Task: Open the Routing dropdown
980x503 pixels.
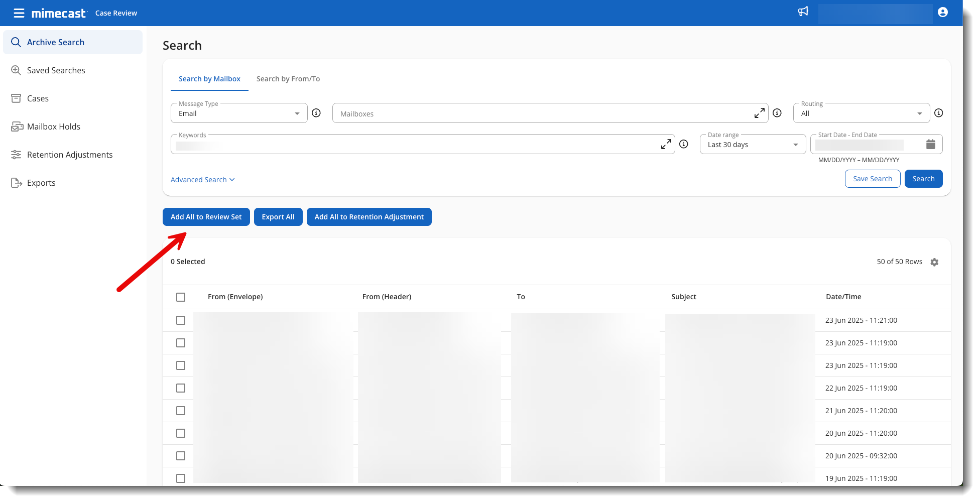Action: [861, 113]
